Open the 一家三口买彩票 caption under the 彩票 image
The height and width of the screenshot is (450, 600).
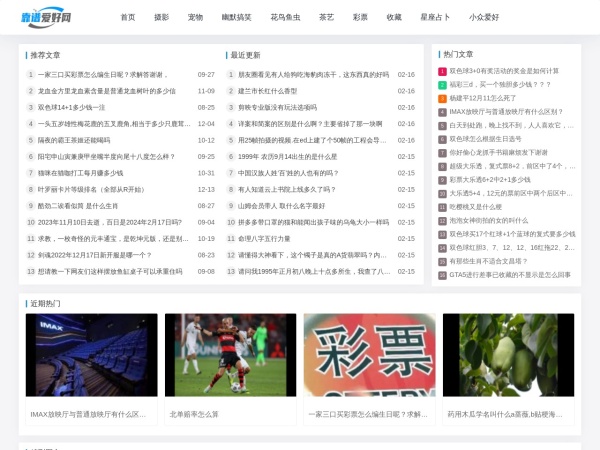tap(368, 414)
